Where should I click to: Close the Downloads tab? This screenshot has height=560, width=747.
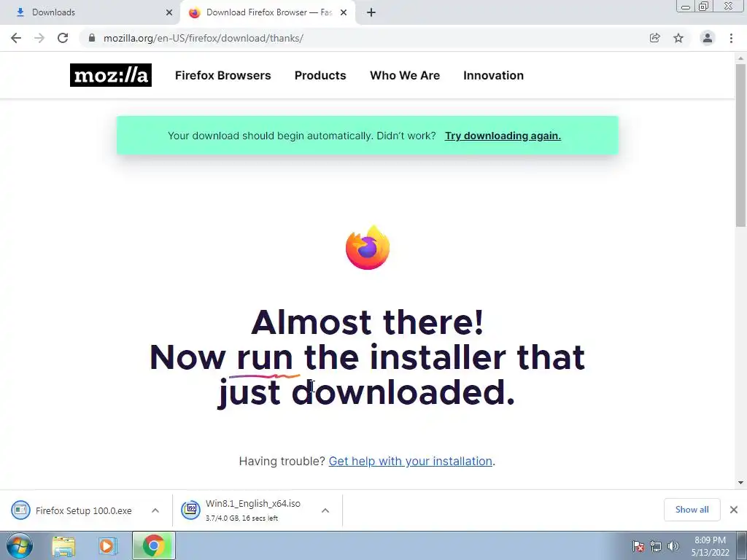169,12
